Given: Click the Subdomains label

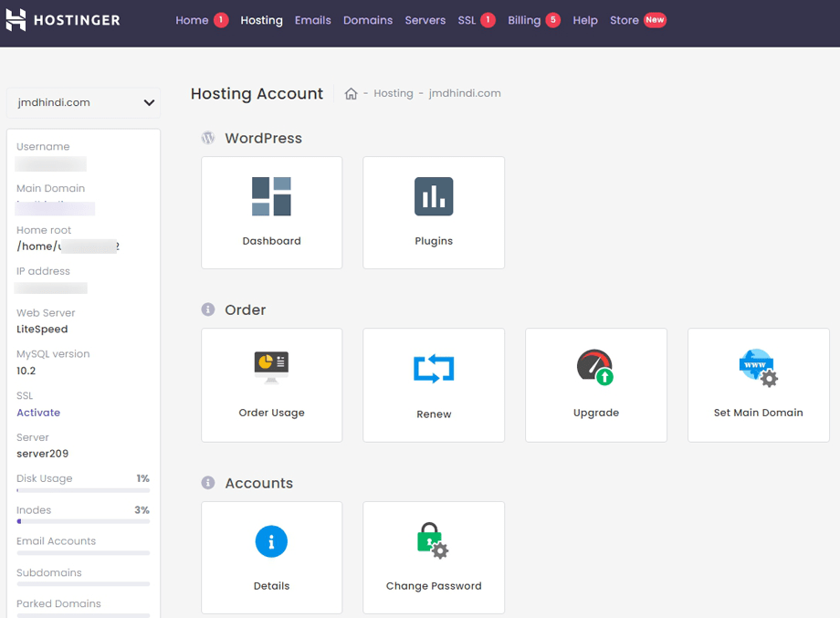Looking at the screenshot, I should (49, 572).
